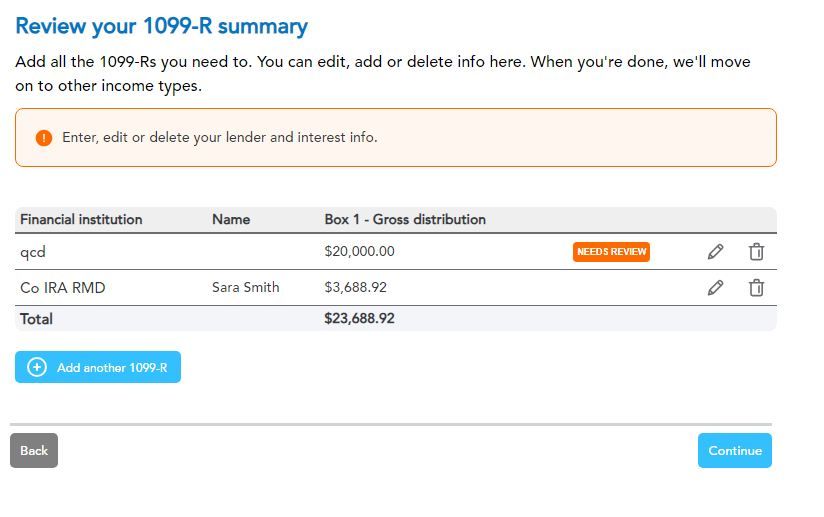Click the Needs Review badge
The height and width of the screenshot is (517, 824).
pos(611,252)
